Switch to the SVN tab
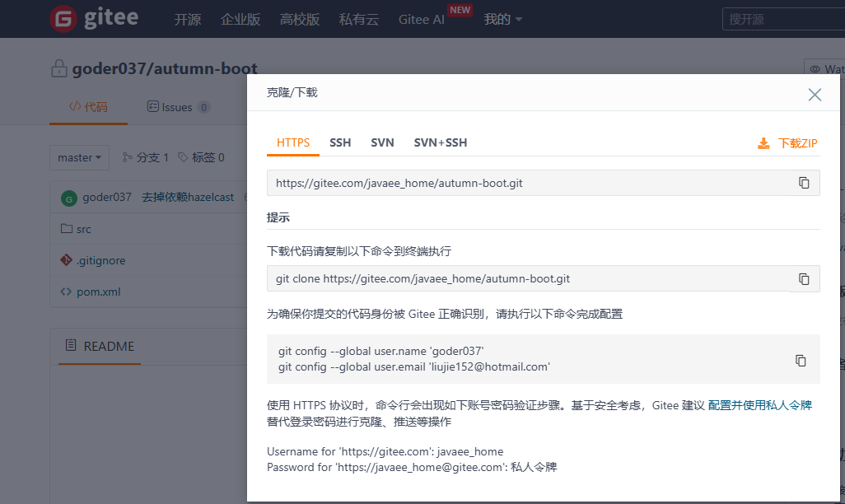The image size is (845, 504). pos(382,142)
